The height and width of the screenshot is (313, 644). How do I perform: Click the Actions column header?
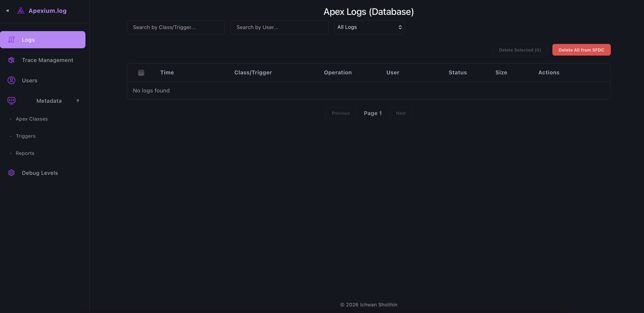[549, 73]
